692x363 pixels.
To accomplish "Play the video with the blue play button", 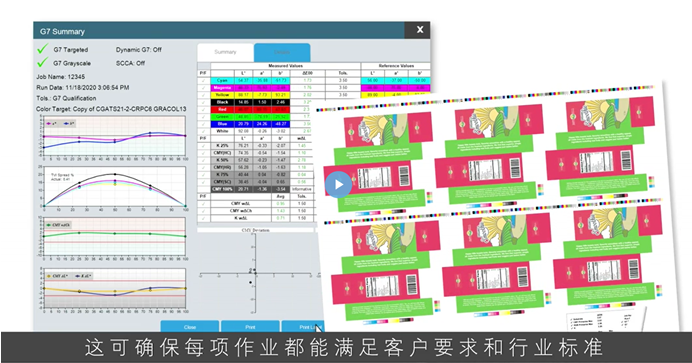I will [x=338, y=184].
